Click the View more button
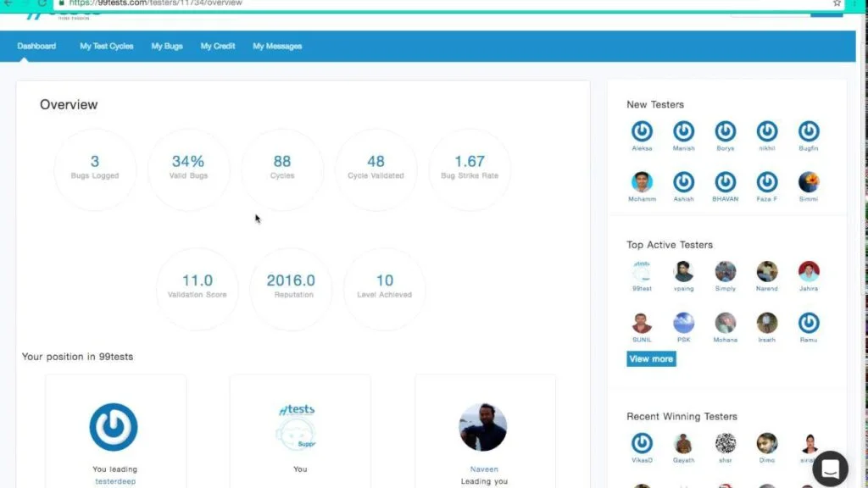Screen dimensions: 868x488 pos(651,358)
